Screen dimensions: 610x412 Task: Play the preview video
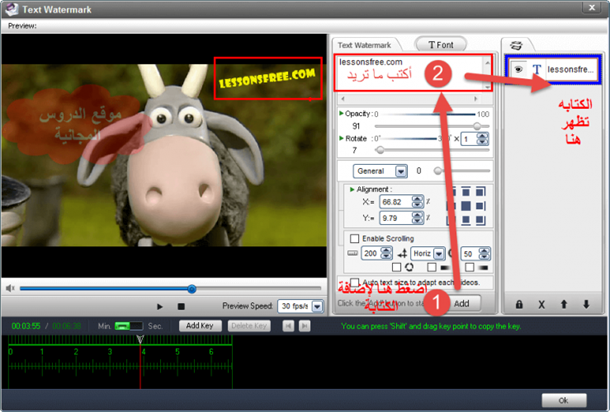(x=160, y=307)
